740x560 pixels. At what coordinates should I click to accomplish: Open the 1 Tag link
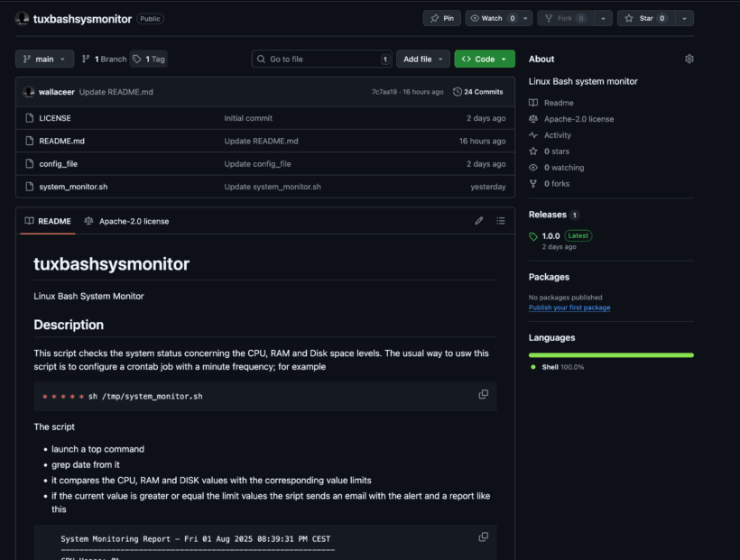pyautogui.click(x=149, y=59)
